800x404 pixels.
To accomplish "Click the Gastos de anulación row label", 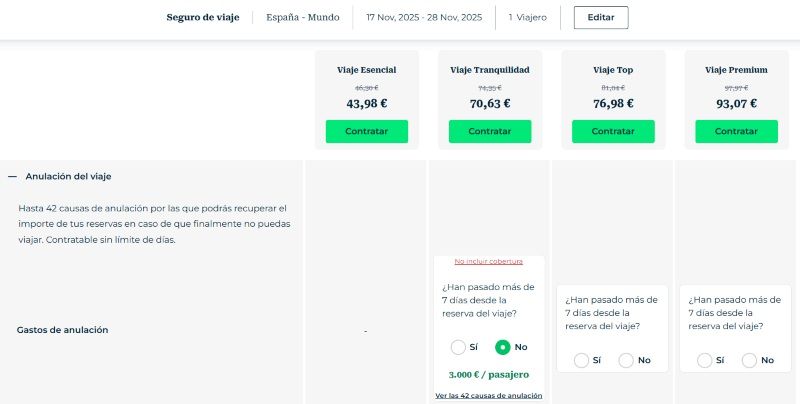I will coord(63,329).
